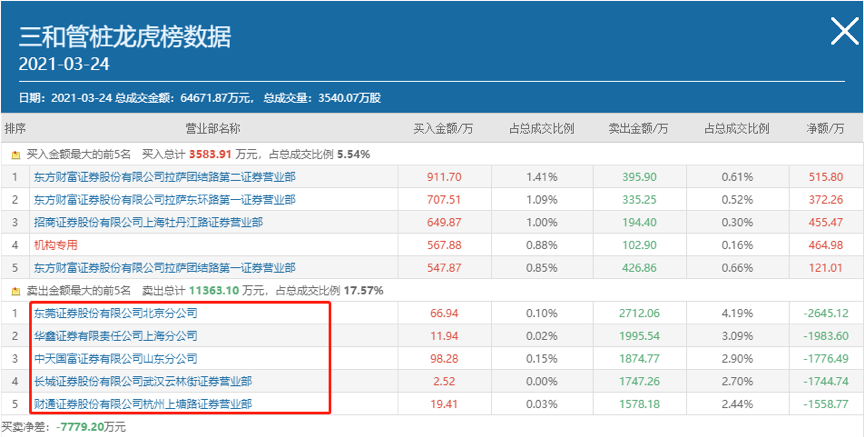
Task: Select buy amount 707.51 cell
Action: (444, 200)
